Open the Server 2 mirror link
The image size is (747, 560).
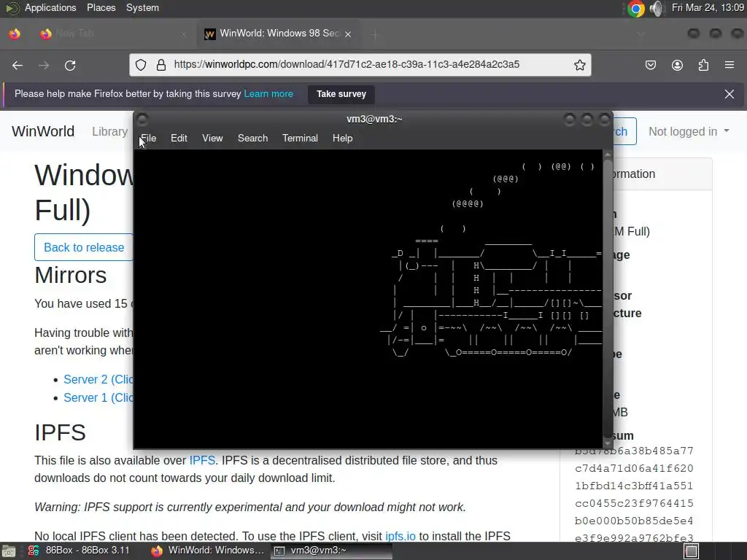(x=98, y=379)
